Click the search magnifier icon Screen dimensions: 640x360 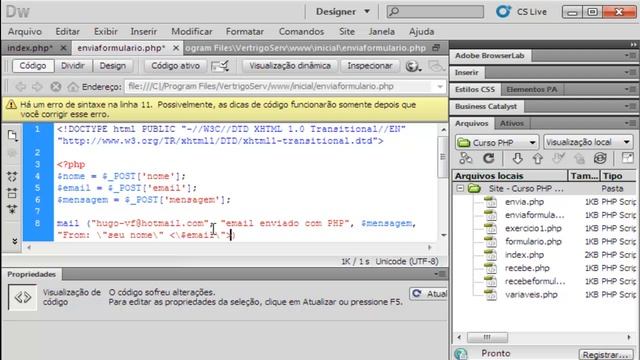click(x=394, y=11)
